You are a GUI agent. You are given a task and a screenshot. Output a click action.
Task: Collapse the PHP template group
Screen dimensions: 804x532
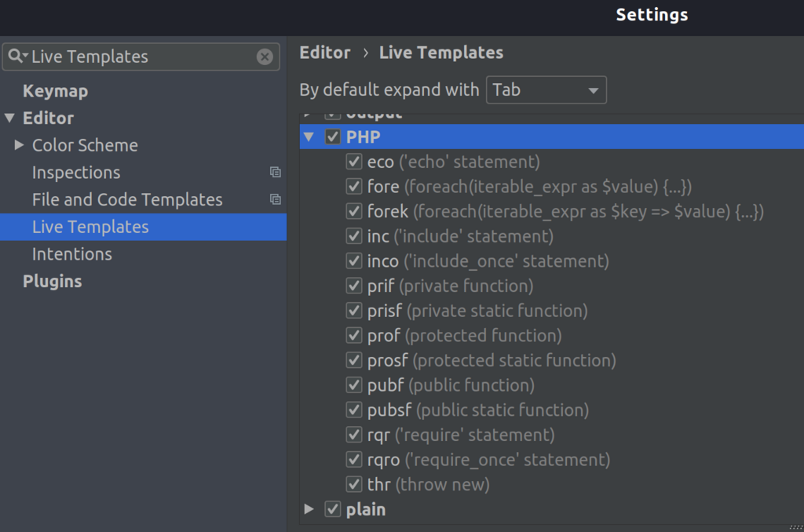click(x=309, y=137)
